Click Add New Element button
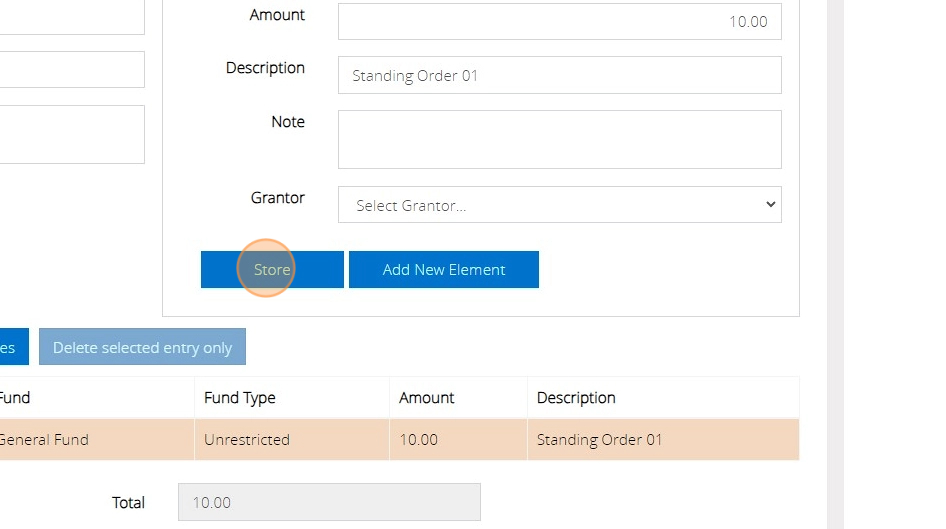 444,270
